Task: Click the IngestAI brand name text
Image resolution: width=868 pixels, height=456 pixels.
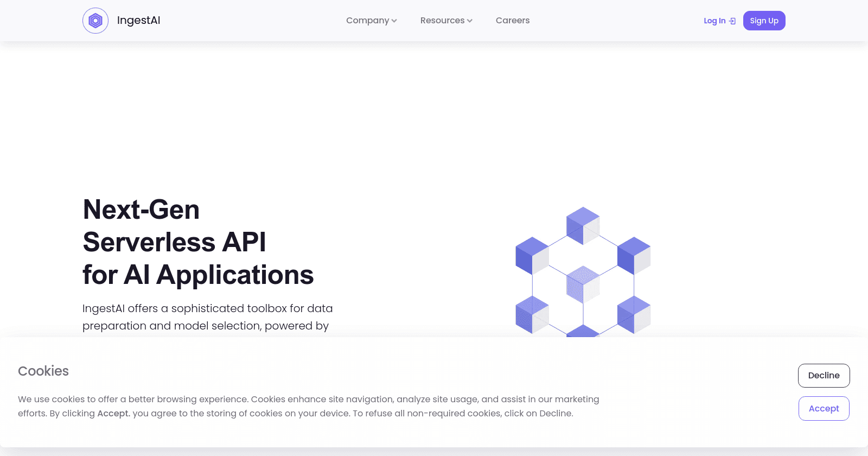Action: 138,21
